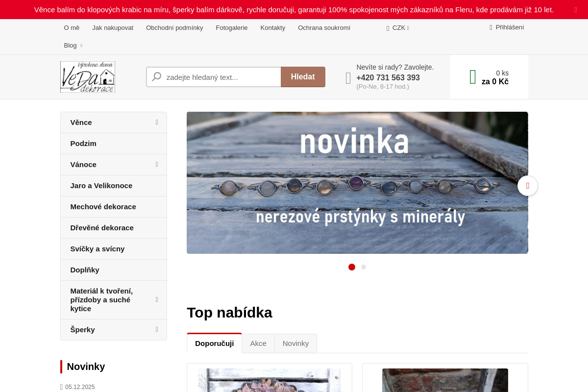Screen dimensions: 588x392
Task: Expand the Vánoce submenu
Action: 156,164
